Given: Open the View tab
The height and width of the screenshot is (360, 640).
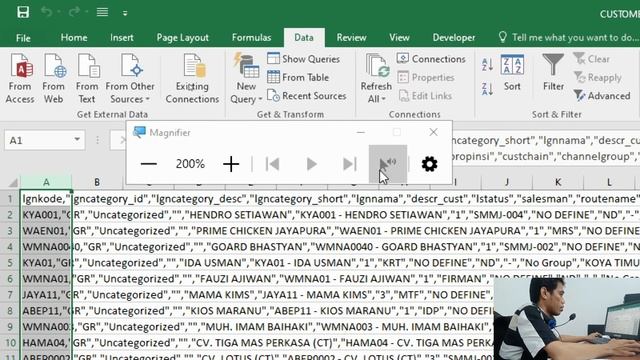Looking at the screenshot, I should 399,38.
